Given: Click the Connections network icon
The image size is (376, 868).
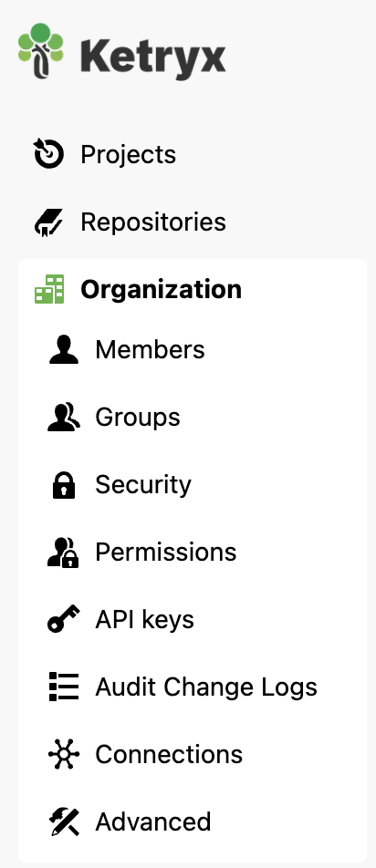Looking at the screenshot, I should (x=64, y=754).
